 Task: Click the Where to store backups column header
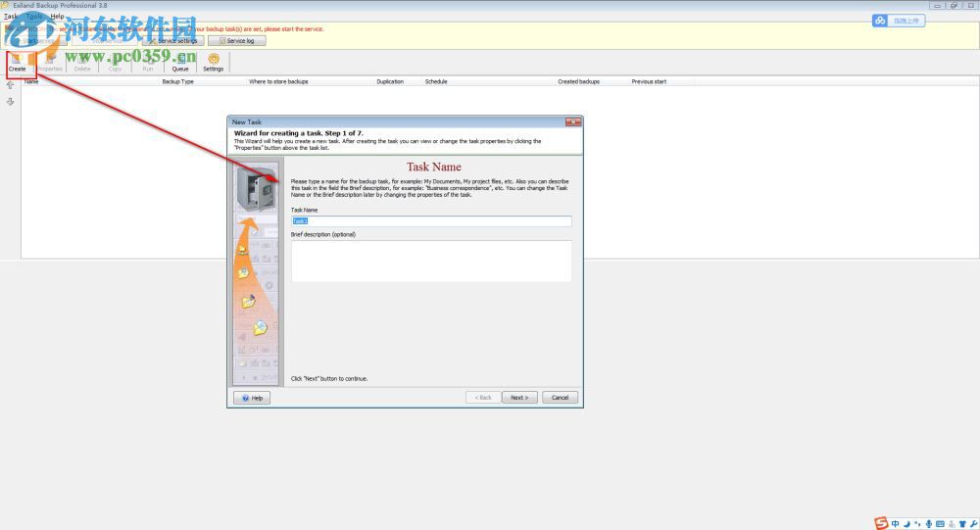coord(278,81)
